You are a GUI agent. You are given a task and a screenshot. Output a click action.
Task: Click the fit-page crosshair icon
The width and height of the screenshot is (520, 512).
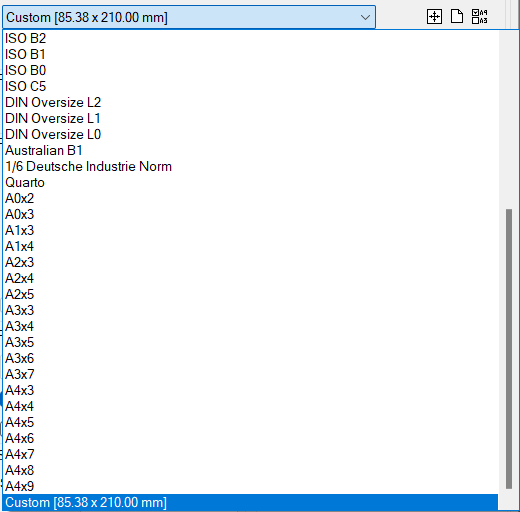tap(434, 16)
